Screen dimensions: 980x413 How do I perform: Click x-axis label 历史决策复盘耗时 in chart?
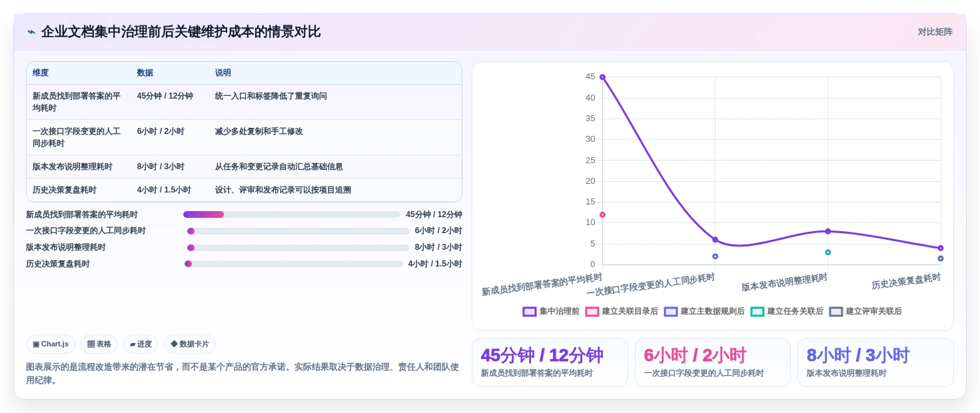click(x=906, y=282)
